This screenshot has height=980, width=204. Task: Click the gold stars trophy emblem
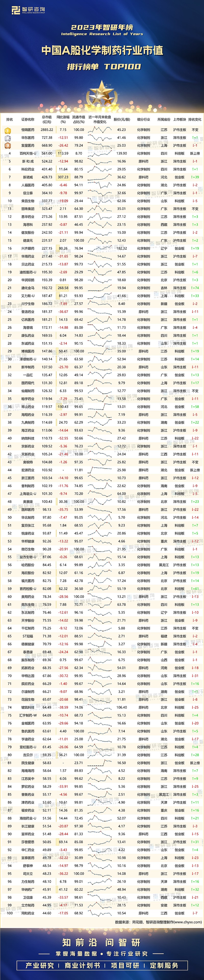[102, 93]
